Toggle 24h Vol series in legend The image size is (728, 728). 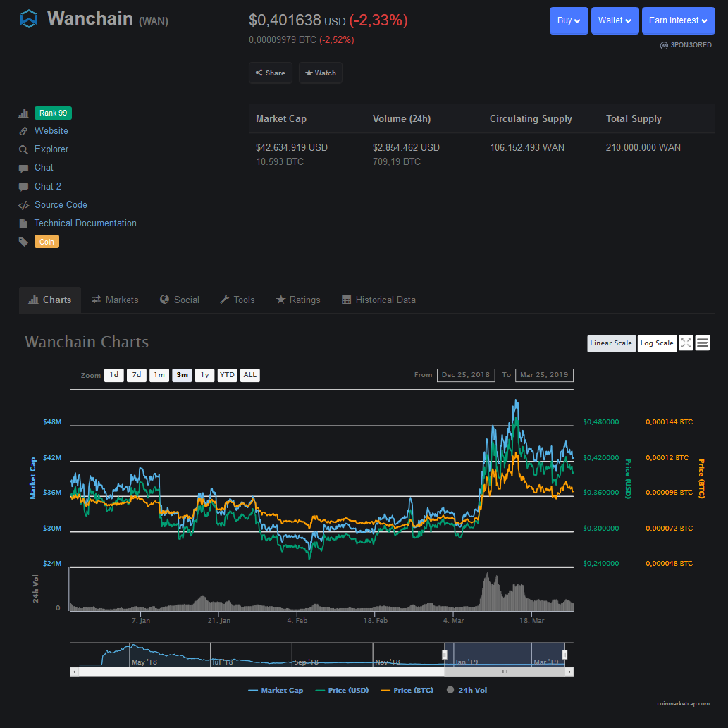pyautogui.click(x=467, y=691)
